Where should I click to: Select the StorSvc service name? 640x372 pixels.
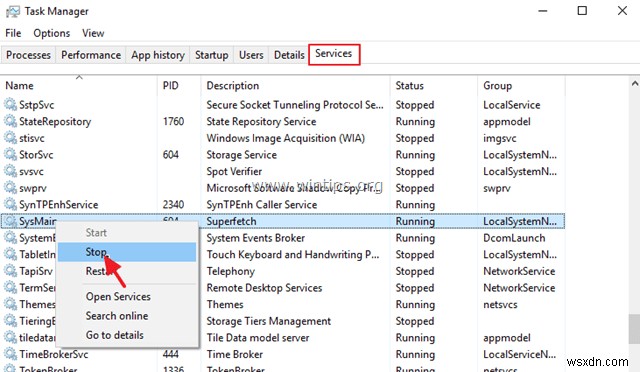pyautogui.click(x=36, y=155)
